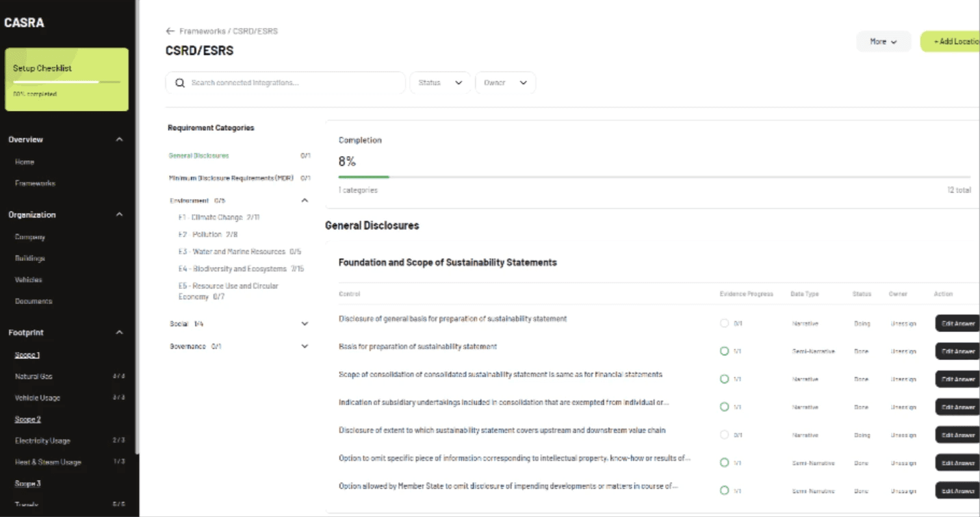Click Evidence Progress column header
The width and height of the screenshot is (980, 517).
(746, 294)
